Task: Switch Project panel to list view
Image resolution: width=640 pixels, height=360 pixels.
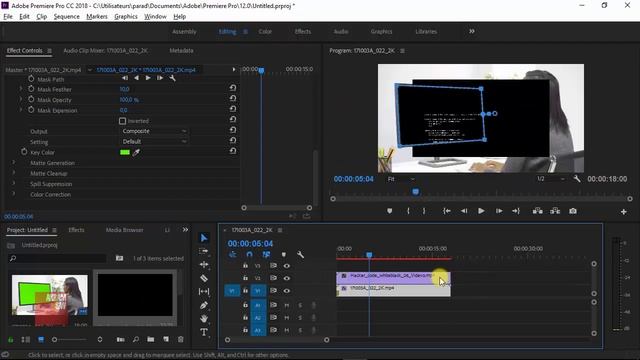Action: tap(25, 339)
